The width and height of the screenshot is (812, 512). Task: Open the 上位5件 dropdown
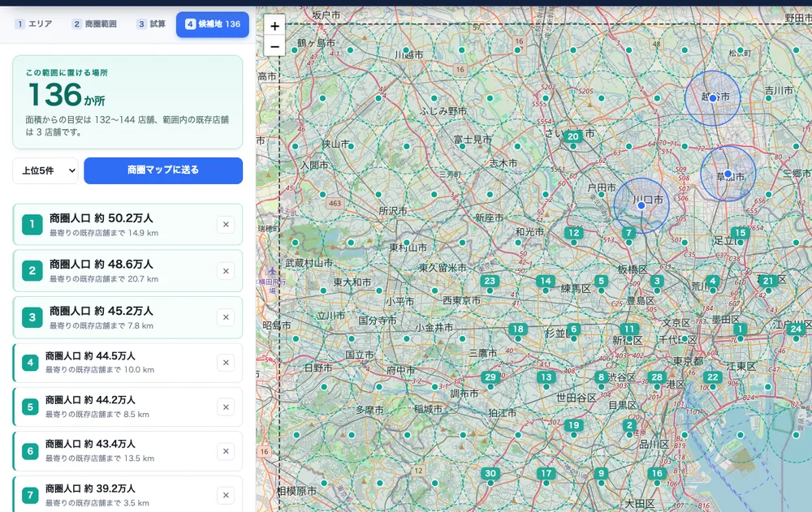(45, 170)
